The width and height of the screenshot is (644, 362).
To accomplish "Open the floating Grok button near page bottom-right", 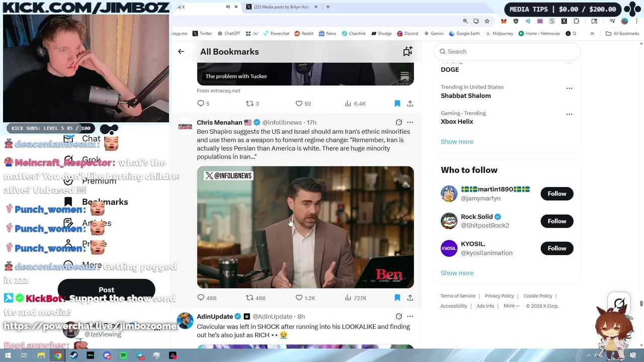I will pyautogui.click(x=619, y=303).
